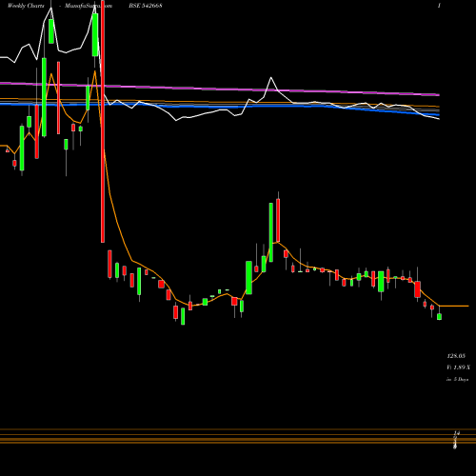The image size is (476, 476).
Task: Click the "in 5 Days" label
Action: (457, 379)
